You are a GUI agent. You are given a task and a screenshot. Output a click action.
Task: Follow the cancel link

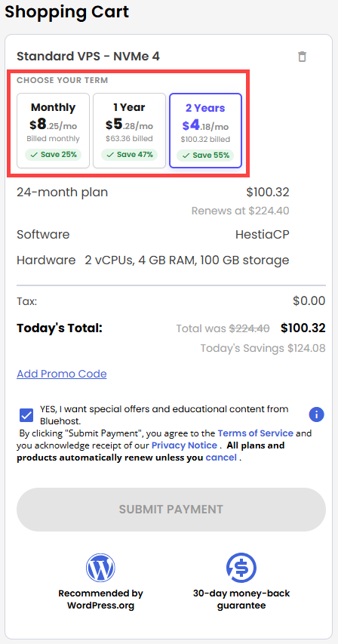[x=221, y=457]
